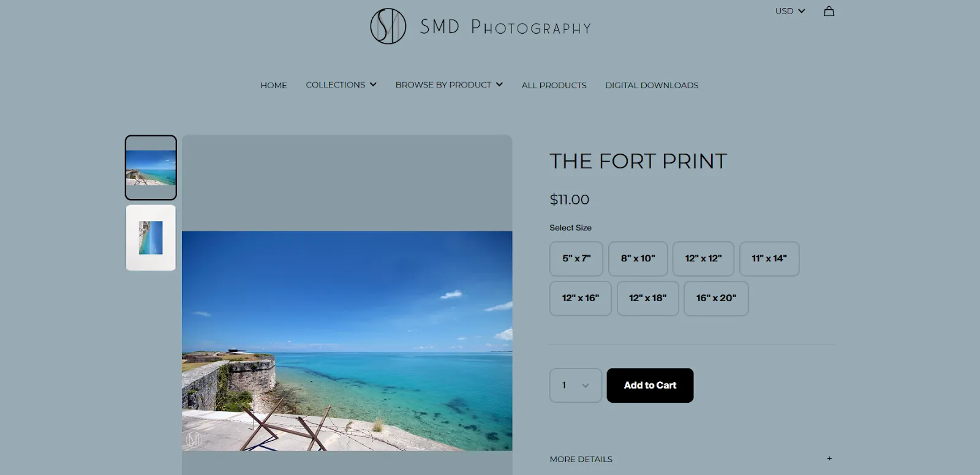Viewport: 980px width, 475px height.
Task: Choose the 11" x 14" print size
Action: click(769, 258)
